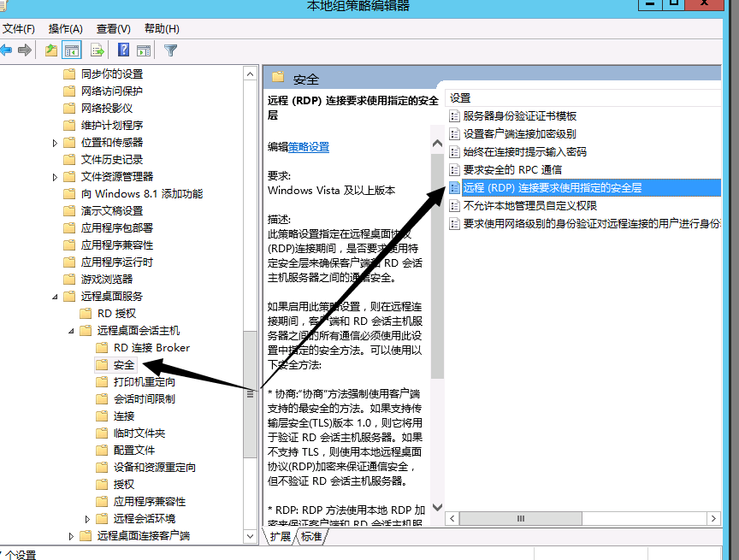The image size is (739, 560).
Task: Select the 应用程序包部署 folder
Action: (x=109, y=228)
